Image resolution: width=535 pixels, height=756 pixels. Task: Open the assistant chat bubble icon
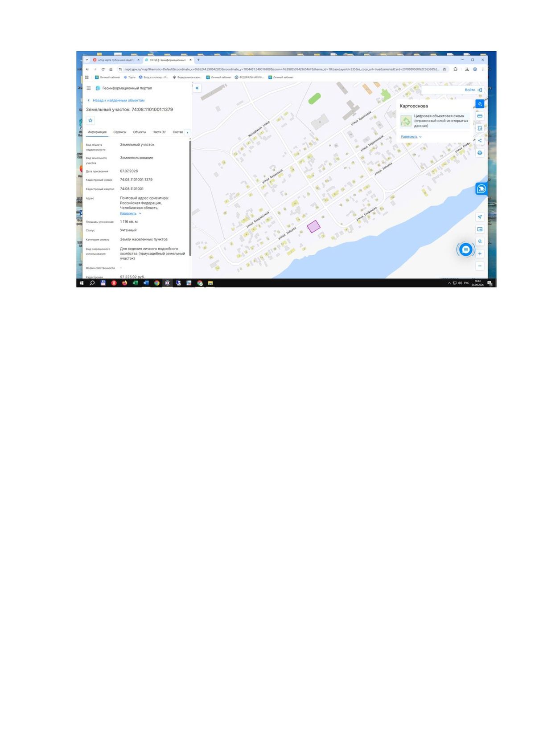click(481, 189)
